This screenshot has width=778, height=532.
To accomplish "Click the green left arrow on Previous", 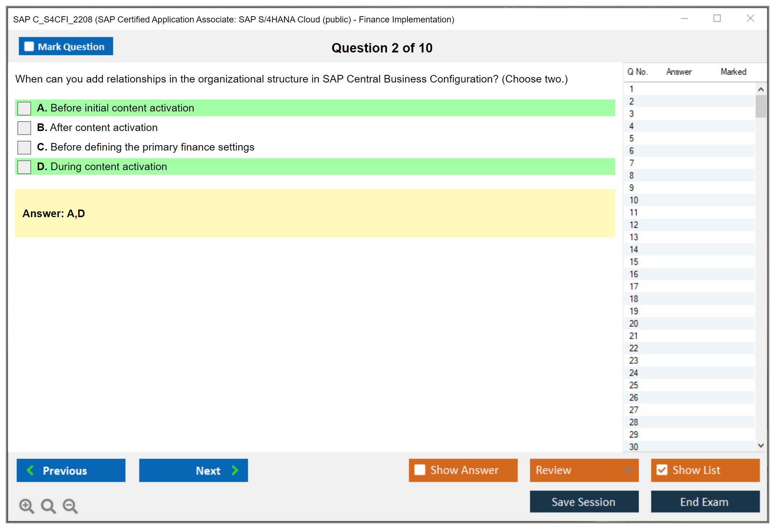I will click(x=30, y=470).
